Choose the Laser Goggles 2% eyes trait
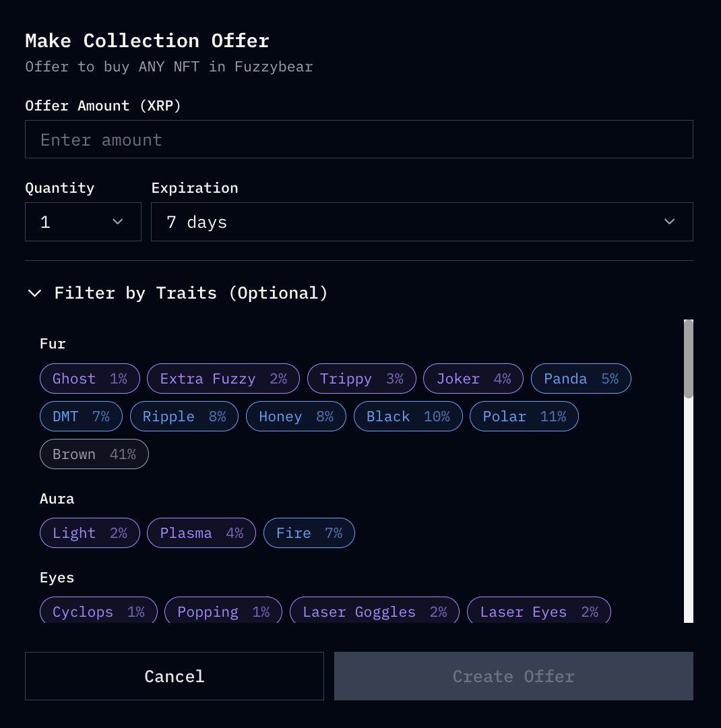 tap(375, 610)
